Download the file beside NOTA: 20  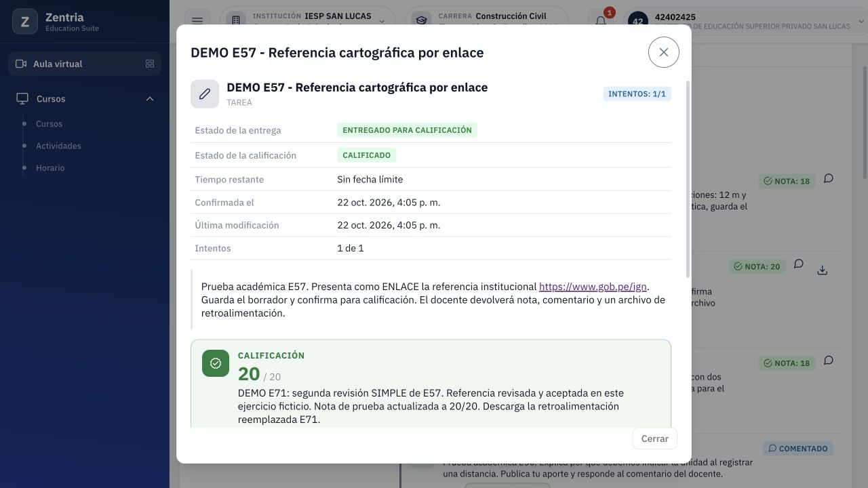click(x=823, y=270)
